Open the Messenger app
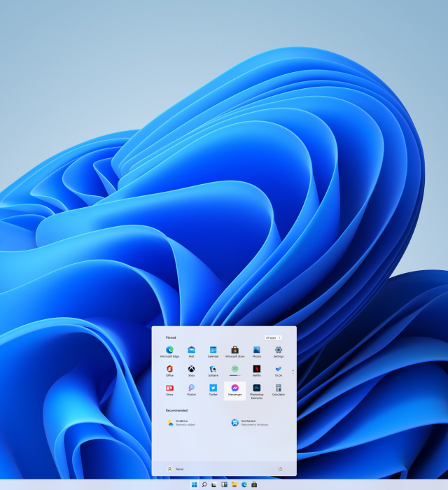The height and width of the screenshot is (490, 448). pyautogui.click(x=235, y=388)
